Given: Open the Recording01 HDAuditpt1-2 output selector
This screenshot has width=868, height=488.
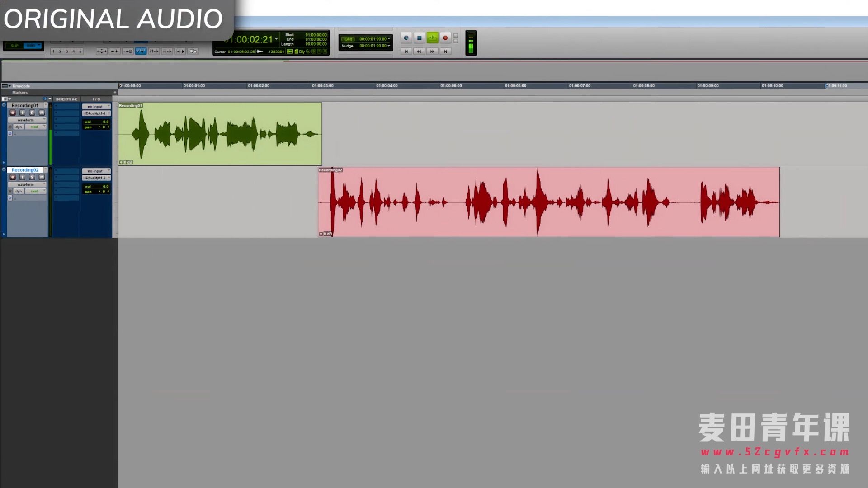Looking at the screenshot, I should 96,113.
